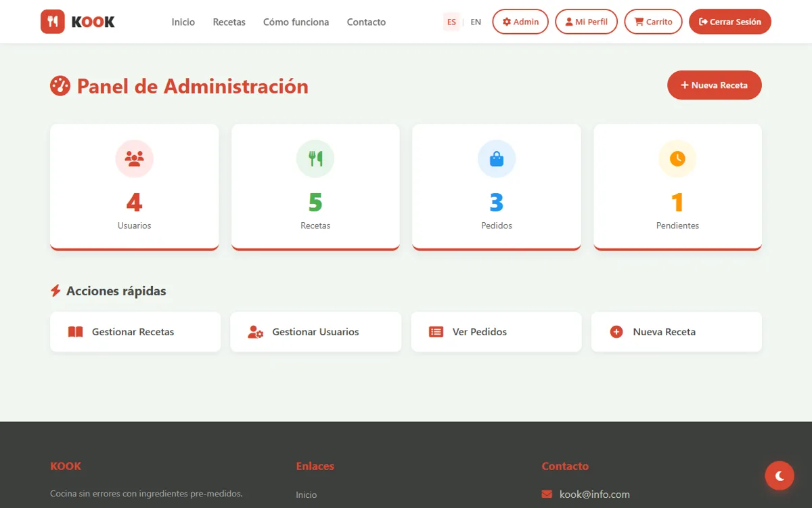Image resolution: width=812 pixels, height=508 pixels.
Task: Click the red Nueva Receta button at top
Action: tap(715, 85)
